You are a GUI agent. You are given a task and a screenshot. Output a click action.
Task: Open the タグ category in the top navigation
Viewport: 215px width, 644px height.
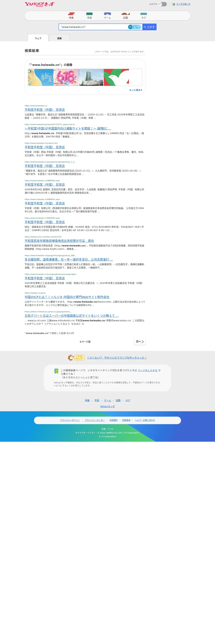(x=143, y=16)
